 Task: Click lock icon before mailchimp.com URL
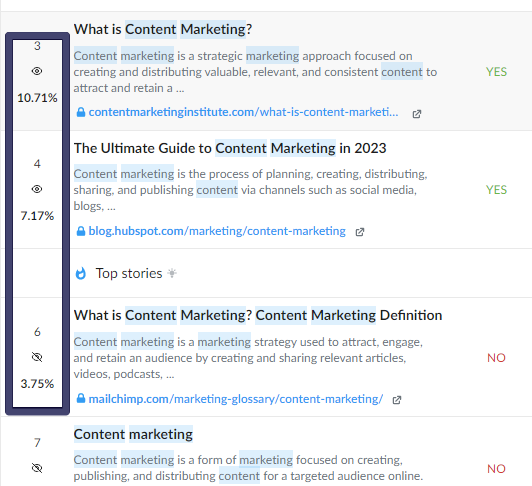(x=81, y=398)
